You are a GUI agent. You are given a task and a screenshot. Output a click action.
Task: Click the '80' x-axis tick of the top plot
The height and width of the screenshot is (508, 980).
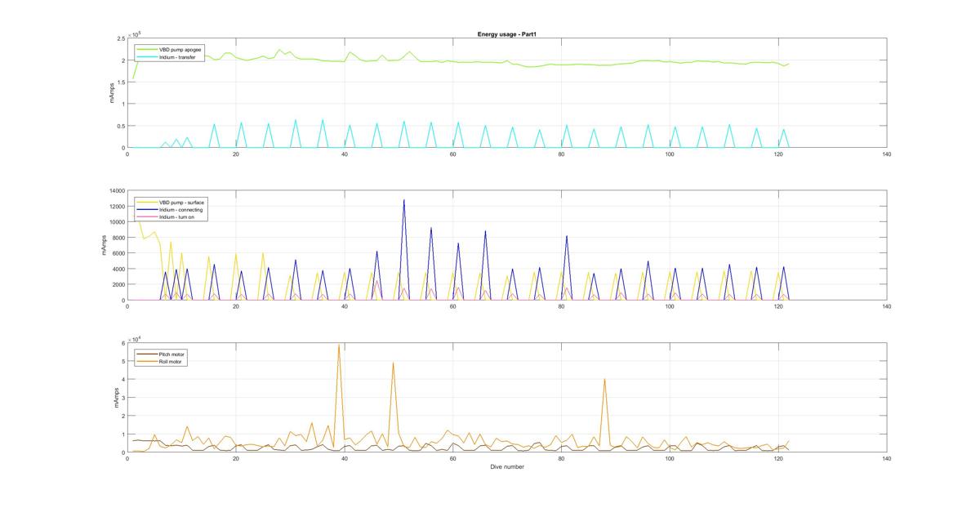click(561, 154)
